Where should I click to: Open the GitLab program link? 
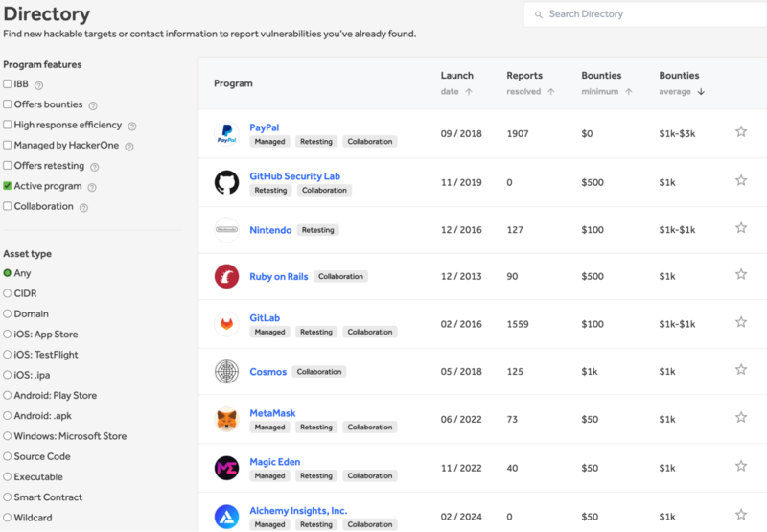(x=265, y=318)
